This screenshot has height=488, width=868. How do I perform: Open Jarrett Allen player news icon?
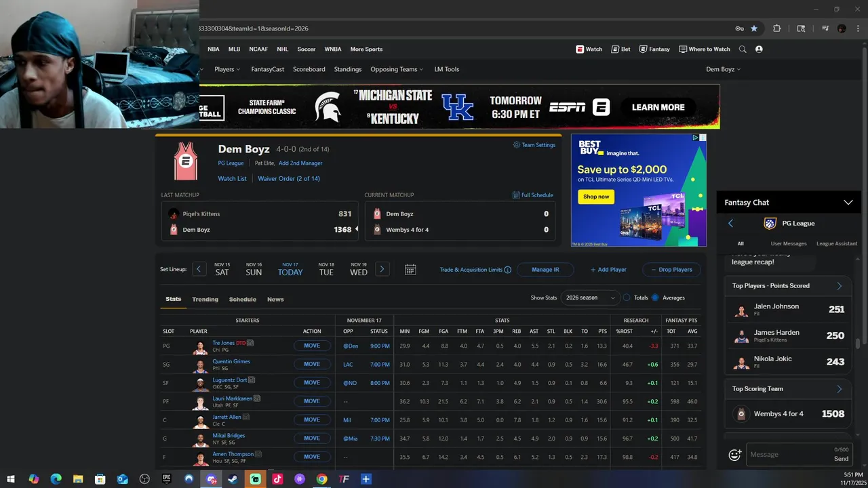[x=246, y=417]
